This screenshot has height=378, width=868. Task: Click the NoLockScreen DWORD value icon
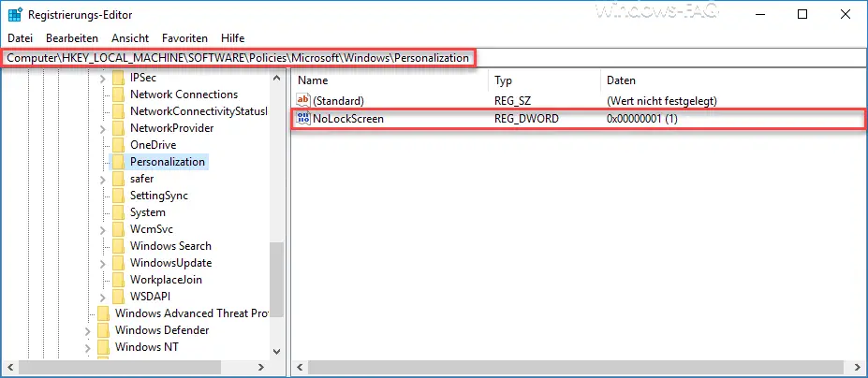click(303, 118)
